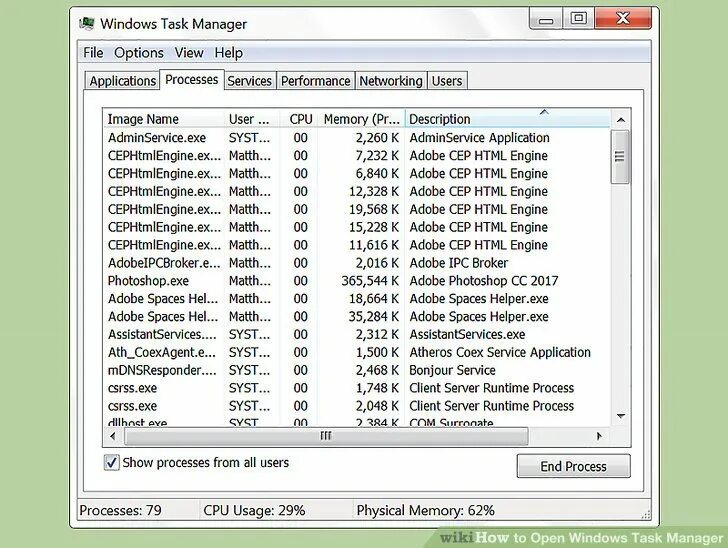Select csrss.exe process using 1,748 K

[x=356, y=388]
